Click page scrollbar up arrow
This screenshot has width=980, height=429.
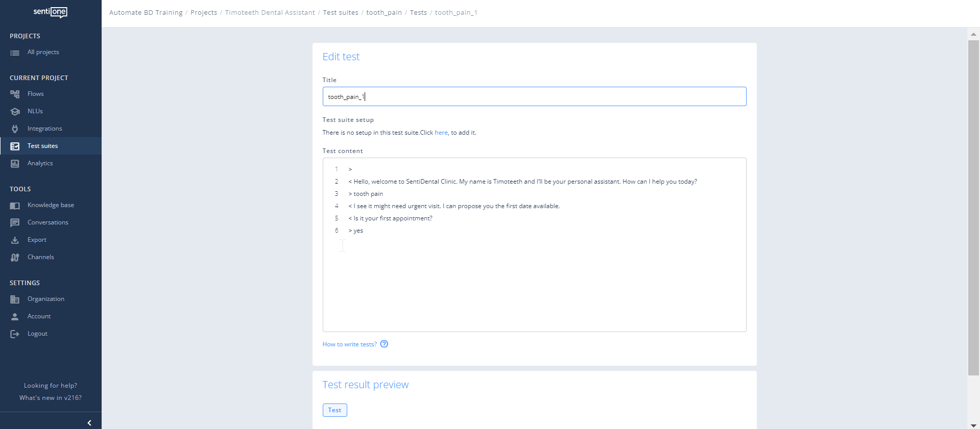973,34
